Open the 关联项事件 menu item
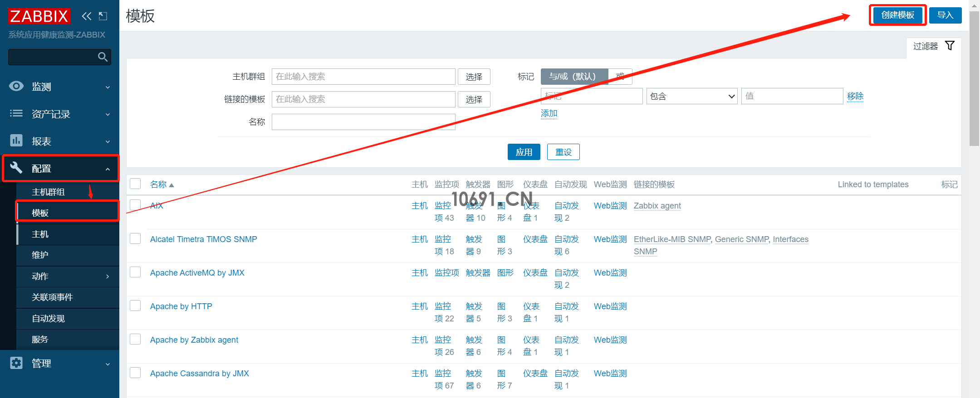 click(x=68, y=297)
